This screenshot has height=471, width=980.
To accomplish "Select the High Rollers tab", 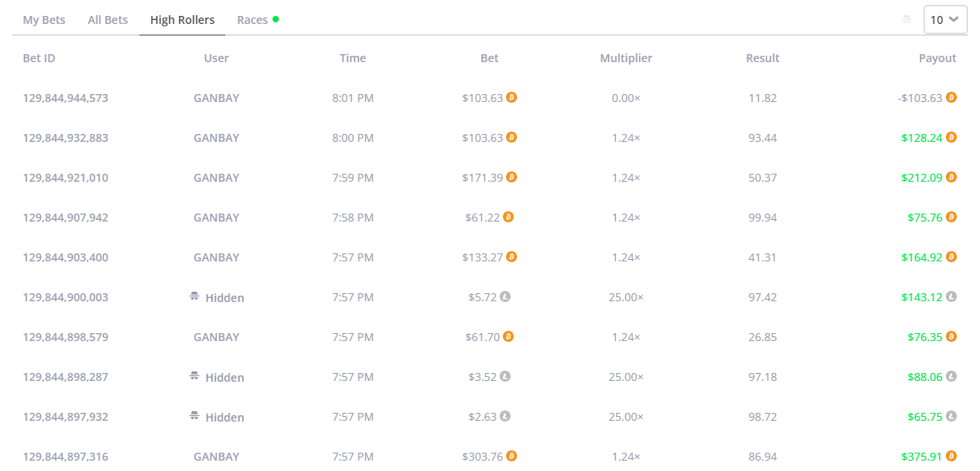I will 182,20.
